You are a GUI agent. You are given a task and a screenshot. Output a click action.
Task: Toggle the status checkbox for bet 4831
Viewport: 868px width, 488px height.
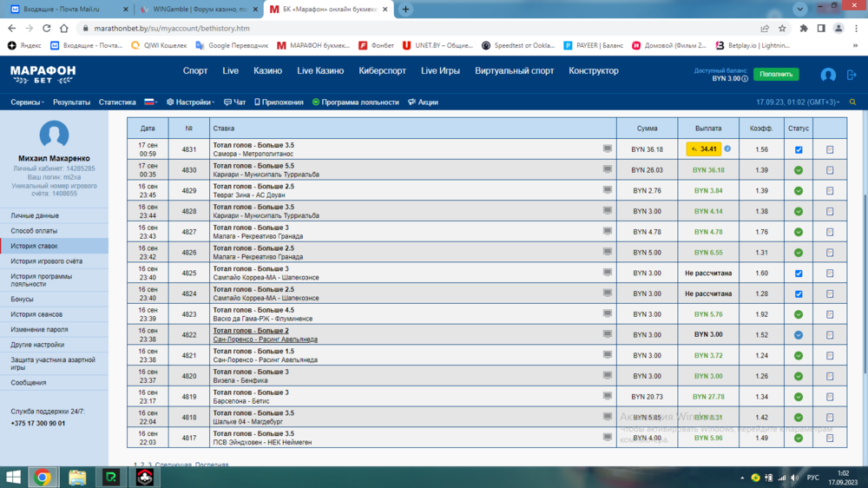799,149
